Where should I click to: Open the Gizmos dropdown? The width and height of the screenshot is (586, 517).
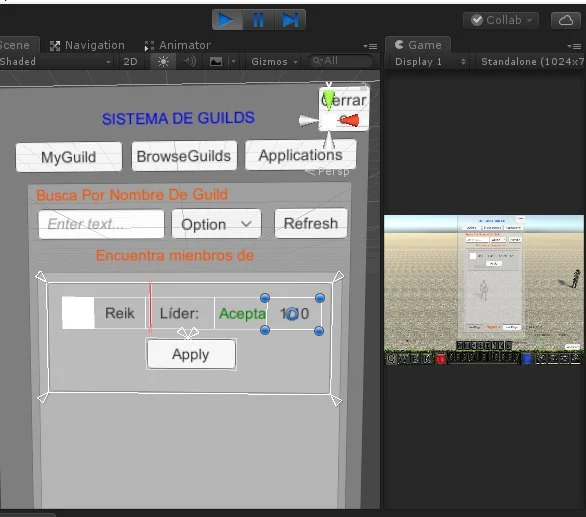pos(274,61)
